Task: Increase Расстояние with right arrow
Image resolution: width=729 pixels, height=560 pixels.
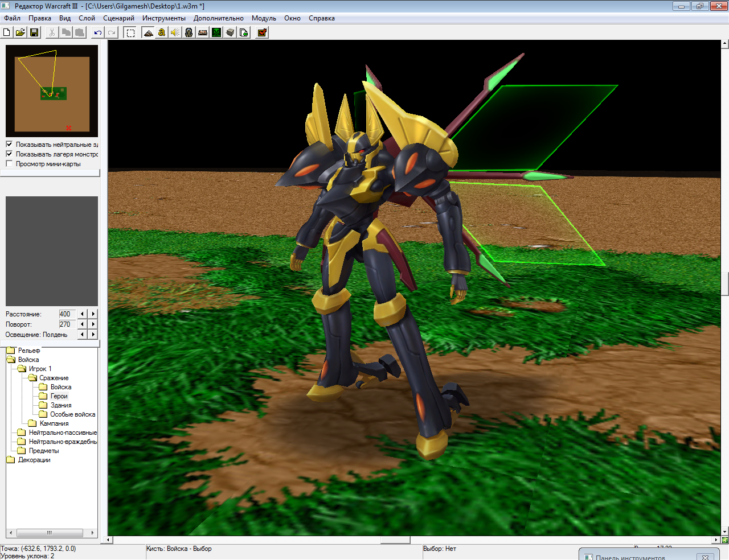Action: point(93,314)
